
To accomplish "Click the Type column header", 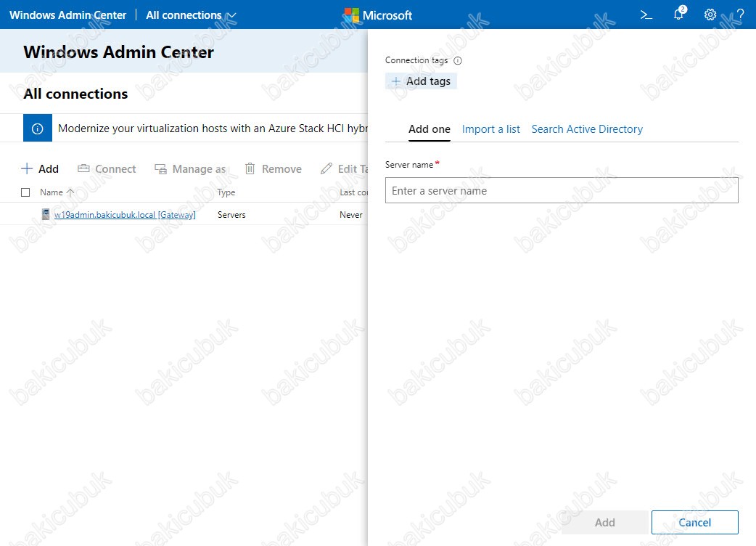I will (x=226, y=192).
